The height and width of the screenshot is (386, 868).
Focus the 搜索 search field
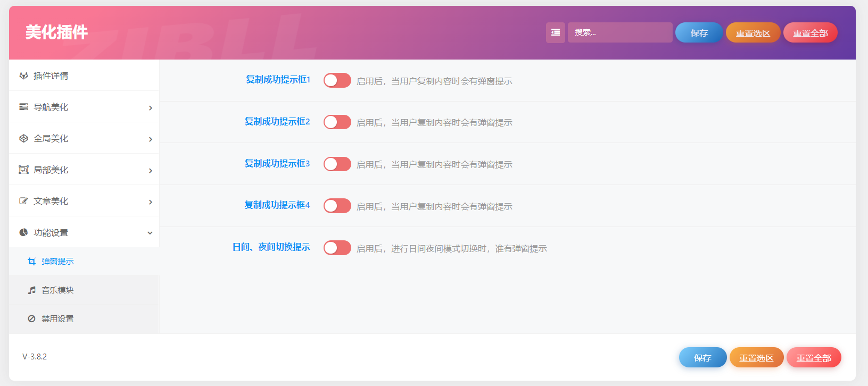(620, 32)
